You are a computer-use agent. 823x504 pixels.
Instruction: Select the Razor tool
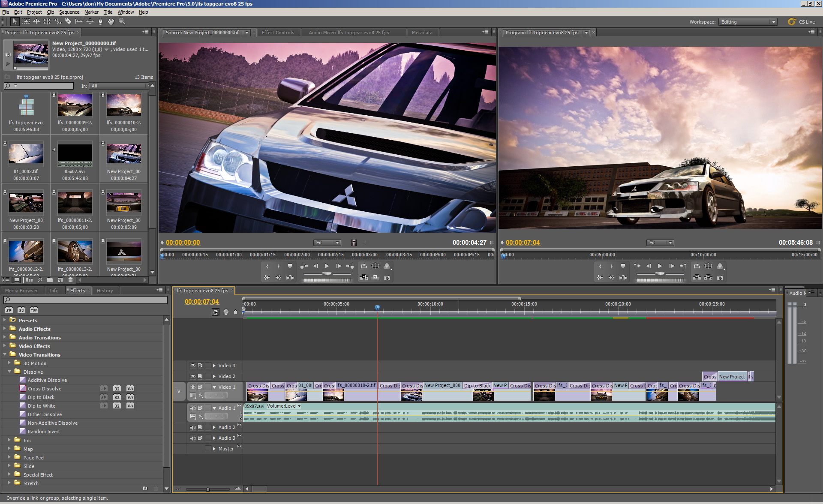tap(68, 21)
